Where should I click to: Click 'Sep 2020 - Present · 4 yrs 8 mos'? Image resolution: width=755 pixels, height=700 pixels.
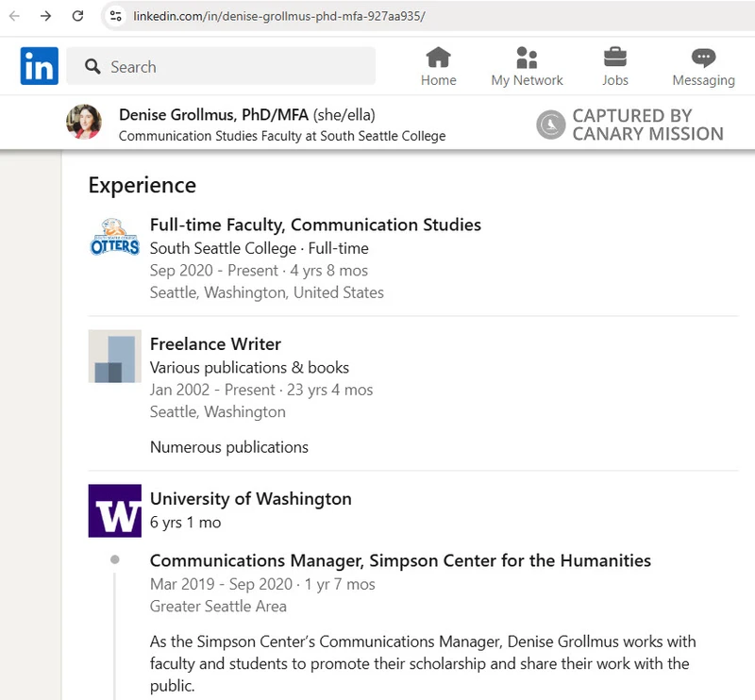[x=259, y=271]
